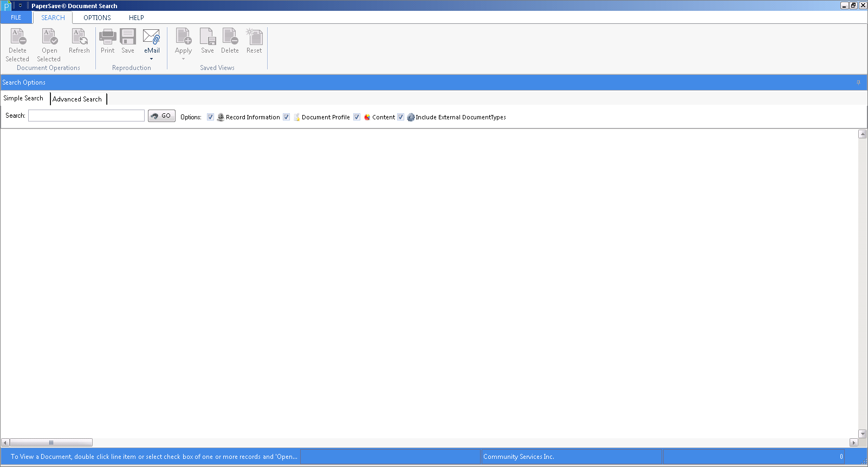Click the horizontal scrollbar left arrow
This screenshot has width=868, height=467.
tap(5, 443)
